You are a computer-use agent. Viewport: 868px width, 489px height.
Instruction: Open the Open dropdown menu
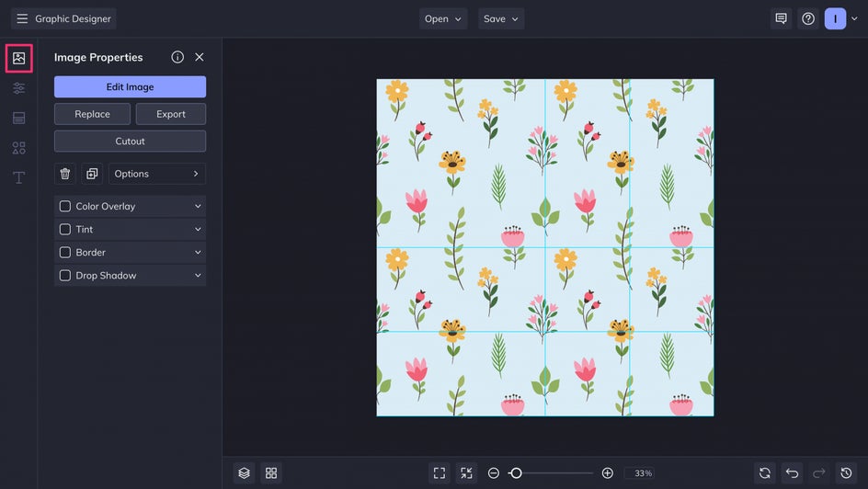point(443,18)
